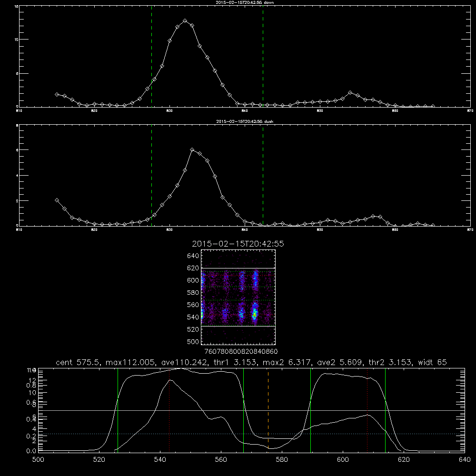Click the highest diamond point on the dusk curve
476x476 pixels.
tap(192, 149)
